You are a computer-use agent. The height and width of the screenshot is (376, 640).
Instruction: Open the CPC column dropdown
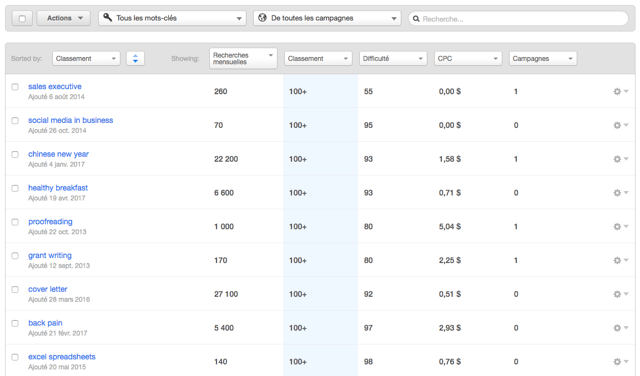click(x=468, y=58)
